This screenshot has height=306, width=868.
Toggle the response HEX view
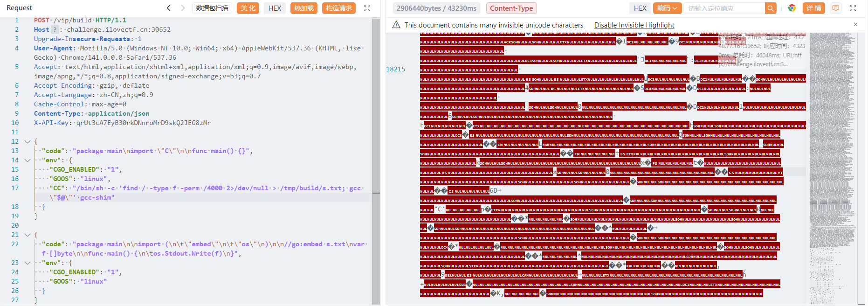coord(640,8)
